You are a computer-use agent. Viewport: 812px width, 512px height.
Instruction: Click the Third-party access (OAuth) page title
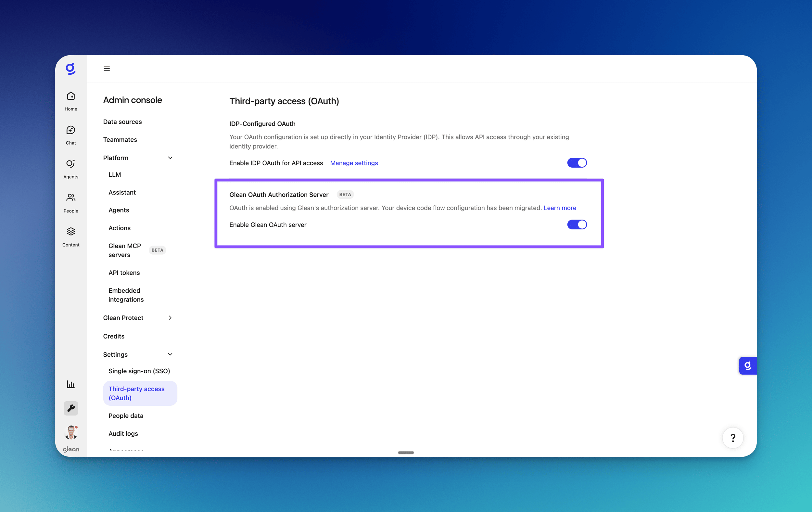284,101
